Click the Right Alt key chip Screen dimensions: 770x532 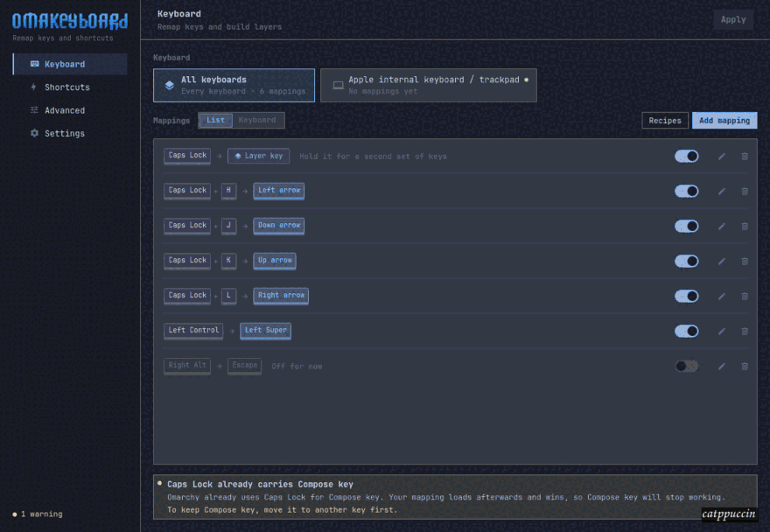[x=187, y=366]
